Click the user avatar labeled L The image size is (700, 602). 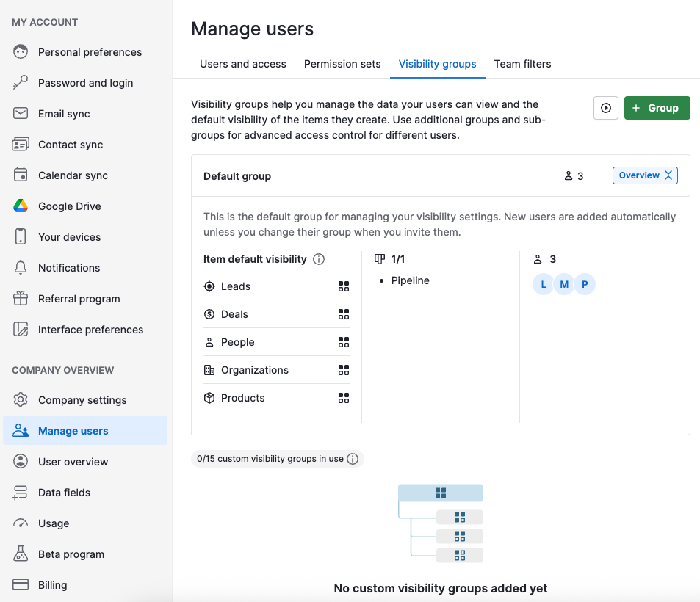coord(544,284)
